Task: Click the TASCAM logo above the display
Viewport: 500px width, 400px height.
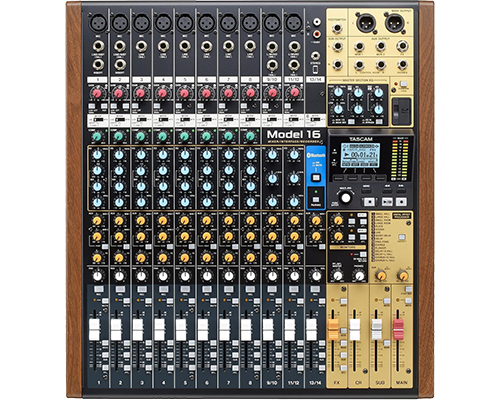Action: click(x=361, y=139)
